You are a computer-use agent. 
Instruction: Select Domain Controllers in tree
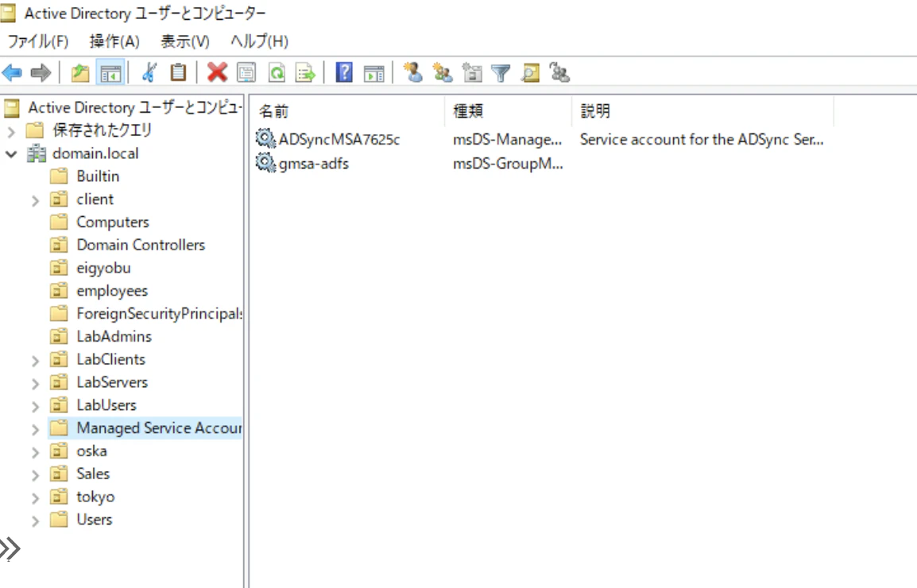click(141, 246)
